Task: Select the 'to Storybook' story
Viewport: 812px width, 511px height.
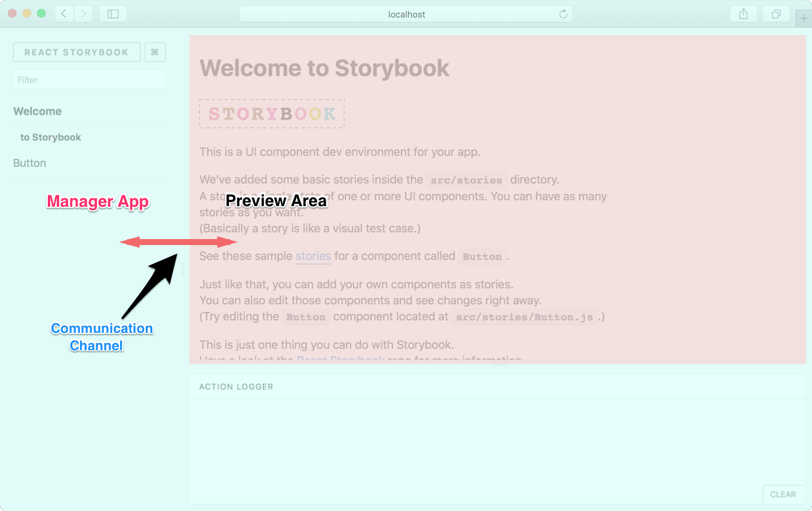Action: 51,137
